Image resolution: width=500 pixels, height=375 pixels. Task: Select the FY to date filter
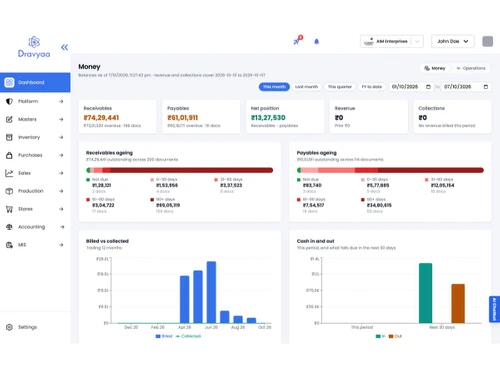click(372, 87)
